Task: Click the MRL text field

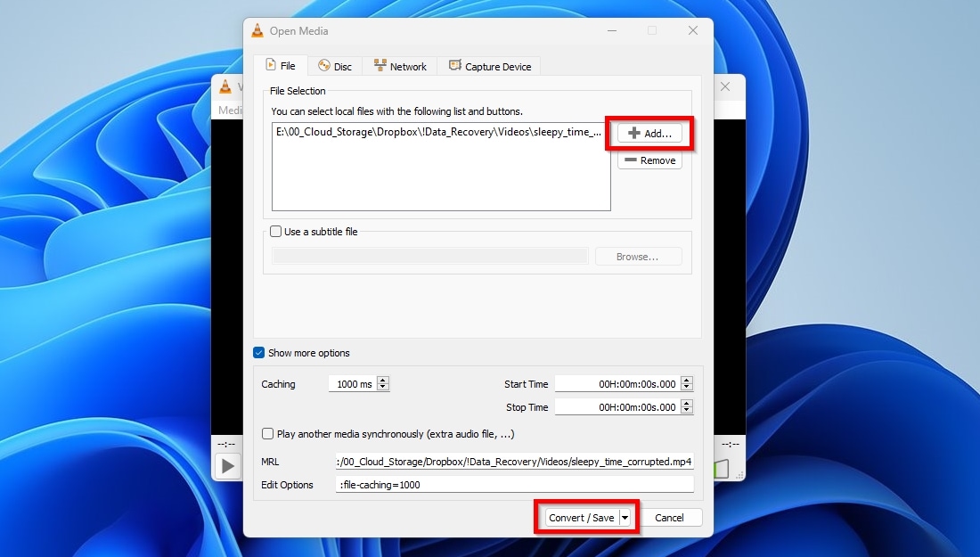Action: (514, 462)
